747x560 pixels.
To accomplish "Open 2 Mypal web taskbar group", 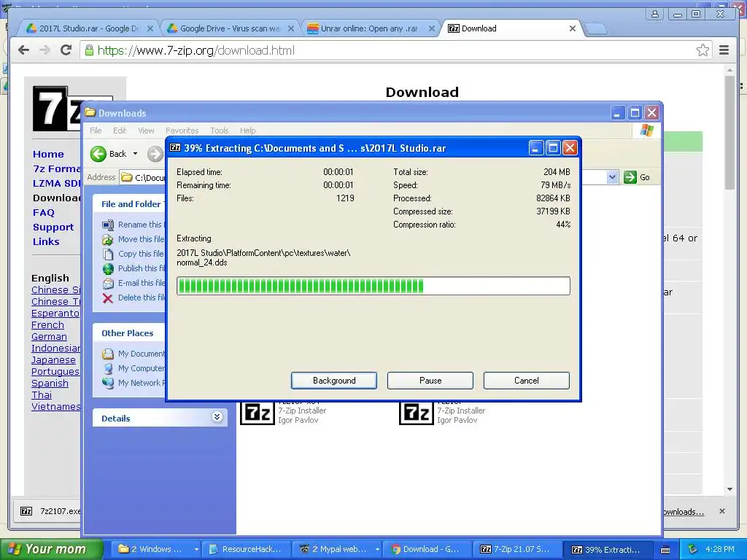I will coord(338,549).
